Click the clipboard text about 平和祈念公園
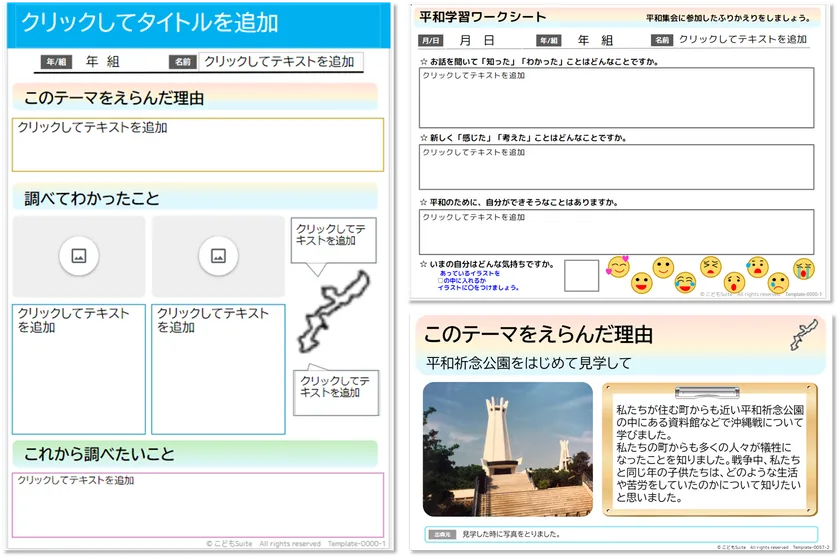This screenshot has width=840, height=558. (x=709, y=453)
